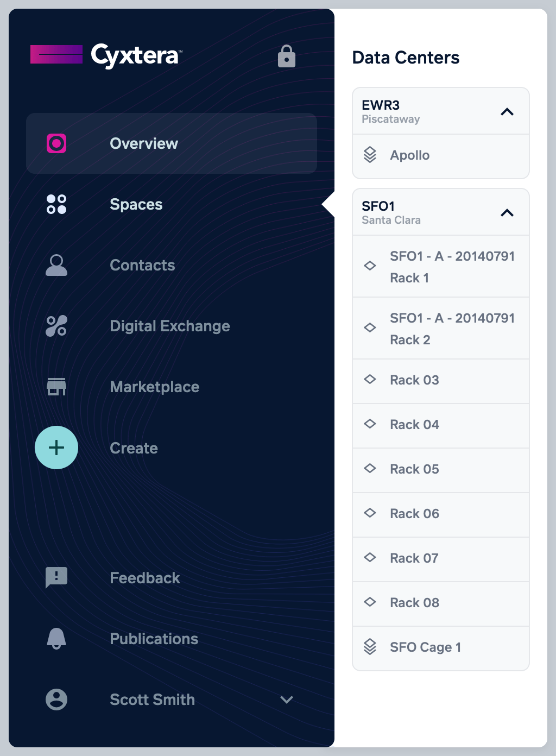Click the Data Centers heading
556x756 pixels.
coord(406,58)
